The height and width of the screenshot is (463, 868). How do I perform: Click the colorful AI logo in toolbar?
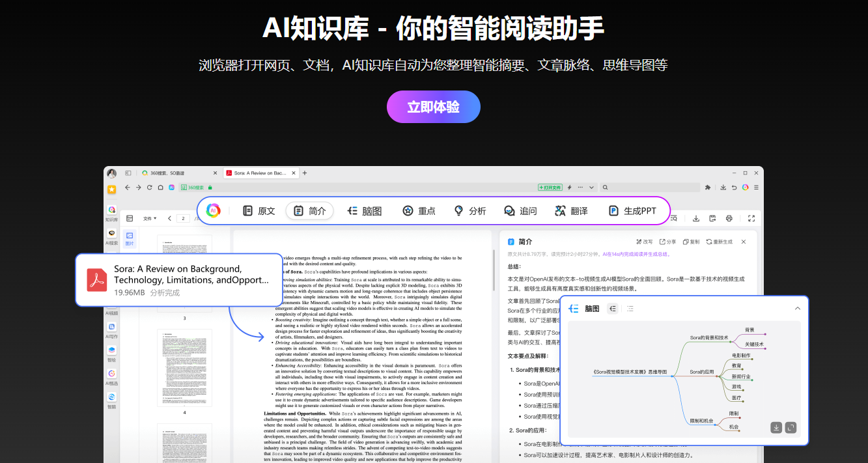point(213,210)
